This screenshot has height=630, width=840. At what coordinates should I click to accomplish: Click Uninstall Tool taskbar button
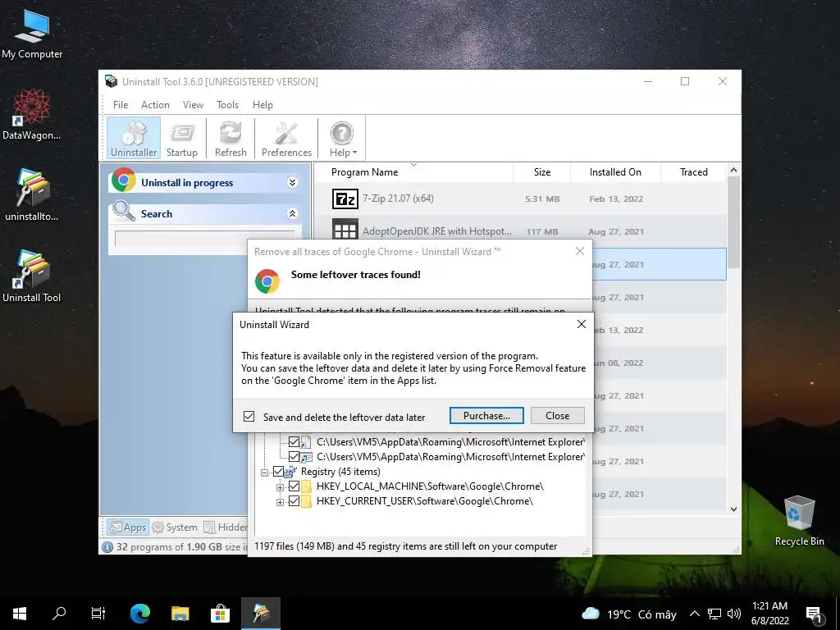[x=260, y=614]
